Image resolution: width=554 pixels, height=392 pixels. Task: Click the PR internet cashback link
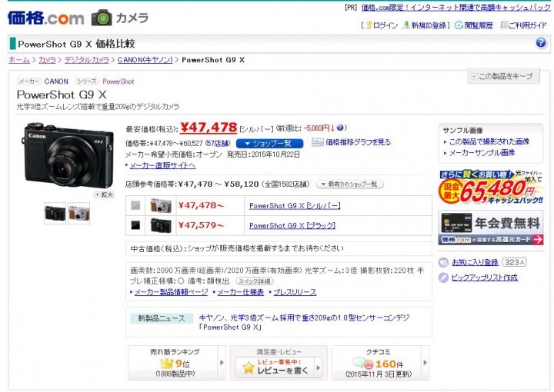(x=456, y=8)
